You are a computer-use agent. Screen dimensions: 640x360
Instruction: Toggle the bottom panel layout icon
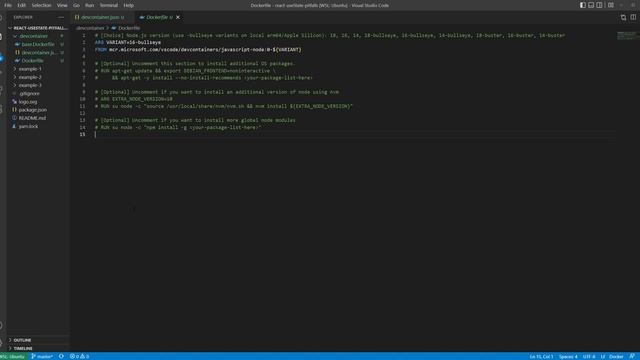pos(591,5)
